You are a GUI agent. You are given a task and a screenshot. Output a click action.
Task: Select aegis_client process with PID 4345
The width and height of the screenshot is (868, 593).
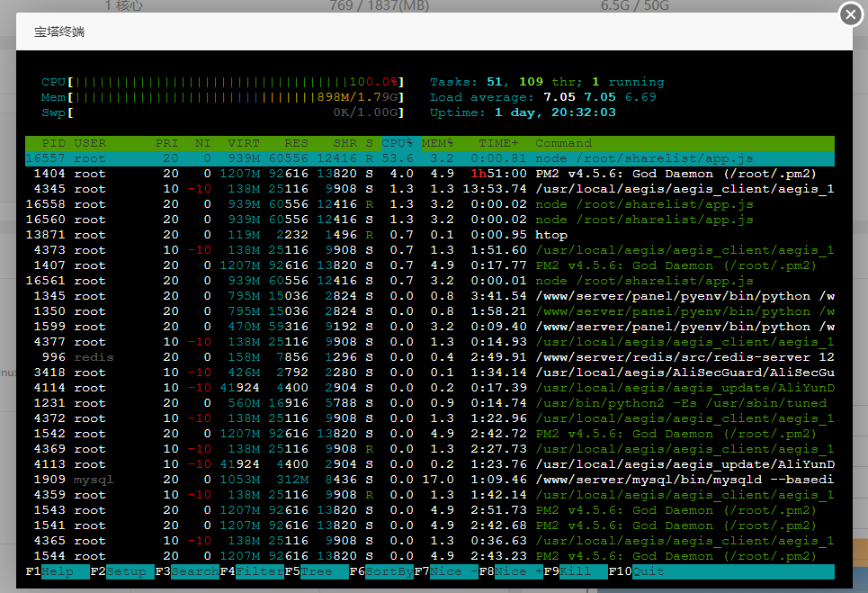(x=430, y=189)
